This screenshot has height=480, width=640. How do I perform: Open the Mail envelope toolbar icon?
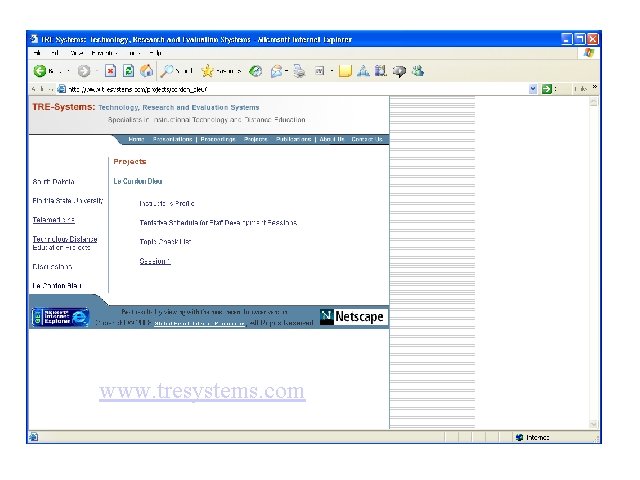click(x=276, y=71)
